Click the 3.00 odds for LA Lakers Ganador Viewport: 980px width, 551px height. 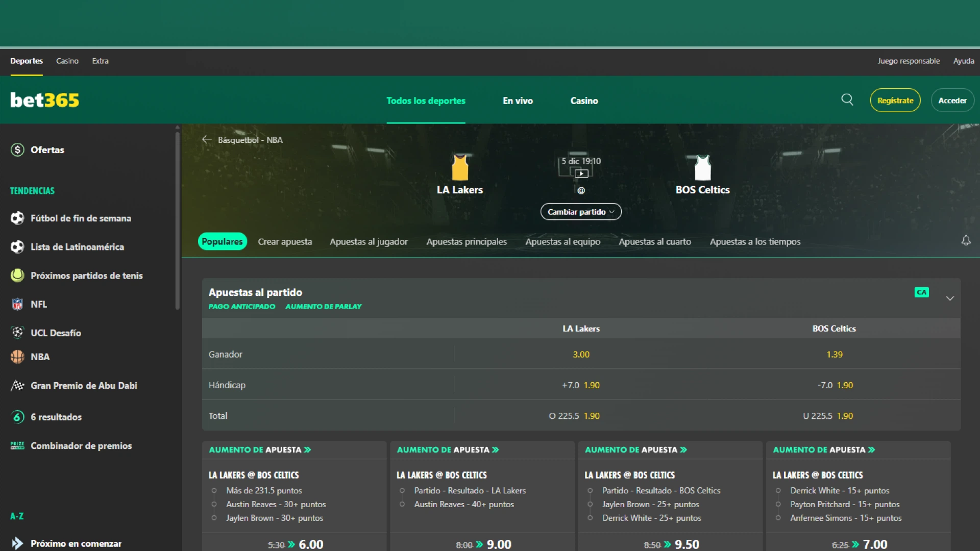581,354
